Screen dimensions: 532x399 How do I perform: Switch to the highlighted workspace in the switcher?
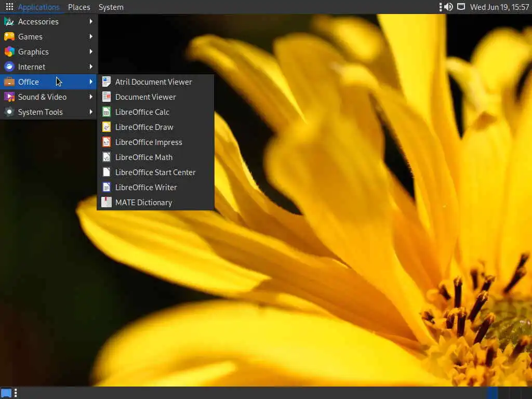[493, 393]
